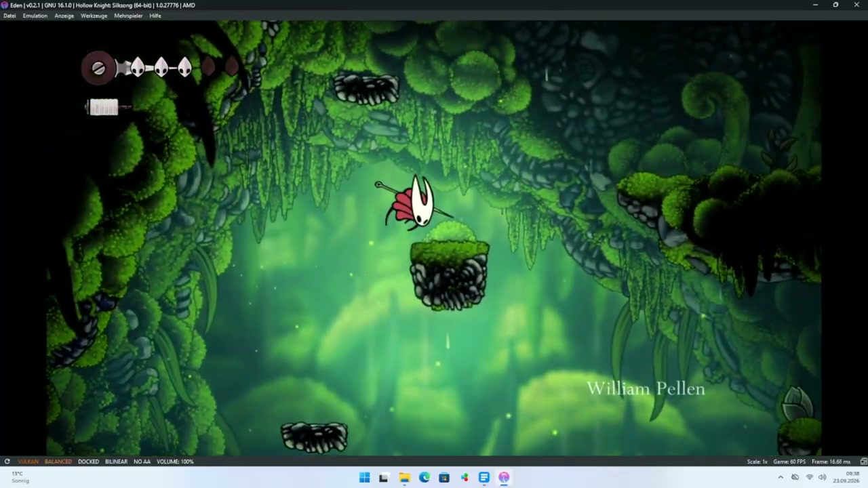This screenshot has width=868, height=488.
Task: Click the Eden emulator taskbar icon
Action: tap(504, 478)
